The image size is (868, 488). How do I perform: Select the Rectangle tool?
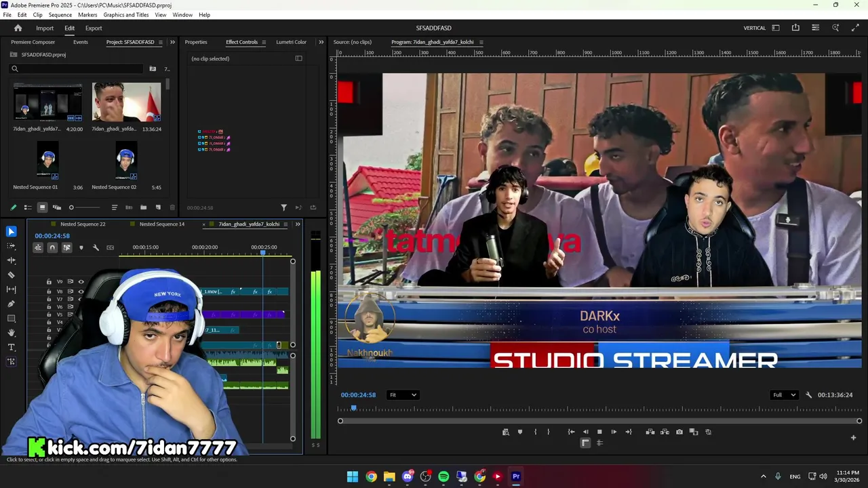[12, 319]
